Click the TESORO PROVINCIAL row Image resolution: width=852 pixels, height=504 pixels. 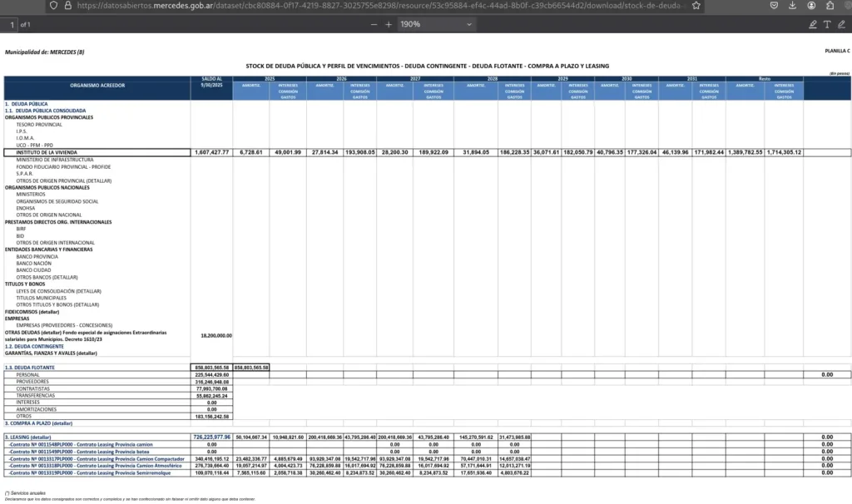[x=39, y=125]
